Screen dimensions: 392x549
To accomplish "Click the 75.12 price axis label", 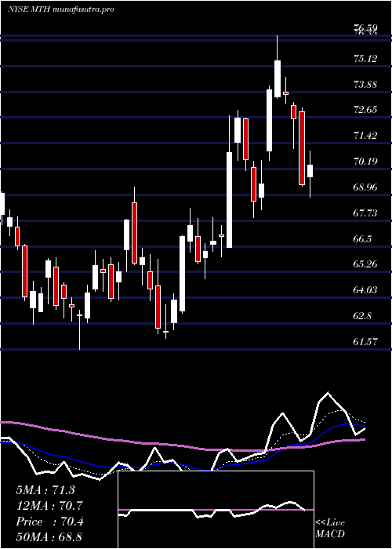I will pos(366,59).
